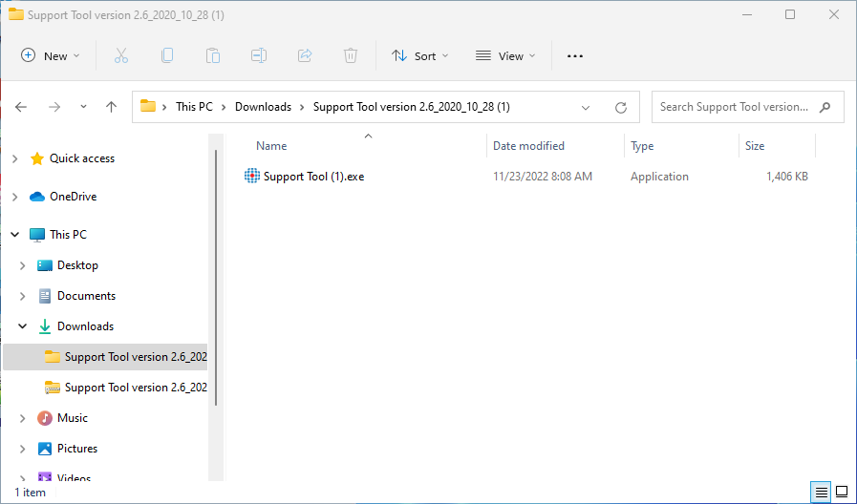Click the folder icon in address bar

point(148,106)
